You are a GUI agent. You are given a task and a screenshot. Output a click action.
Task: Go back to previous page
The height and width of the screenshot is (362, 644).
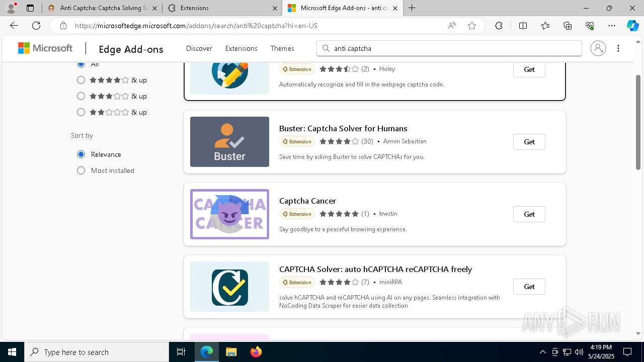(x=14, y=26)
